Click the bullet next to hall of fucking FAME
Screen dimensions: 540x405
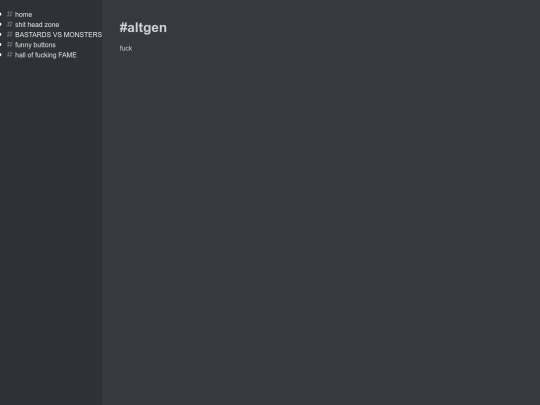coord(1,54)
